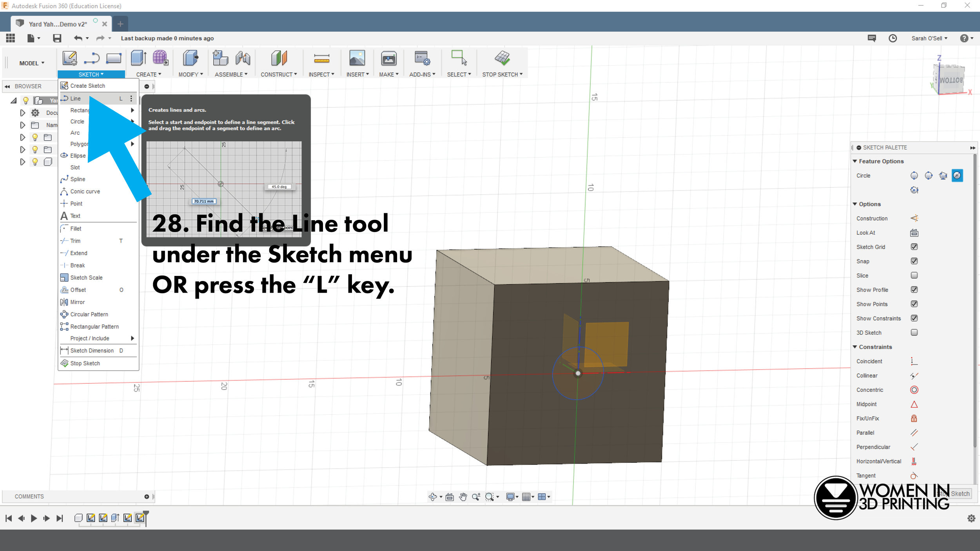Click the Stop Sketch button in palette

click(x=955, y=494)
